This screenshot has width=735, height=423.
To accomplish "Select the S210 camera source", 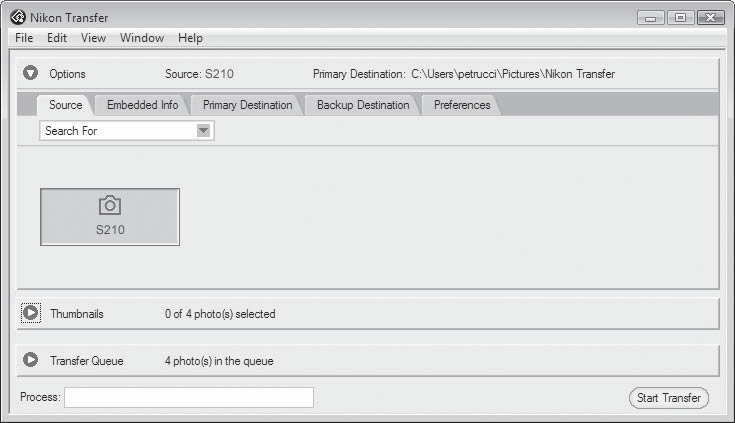I will 110,217.
